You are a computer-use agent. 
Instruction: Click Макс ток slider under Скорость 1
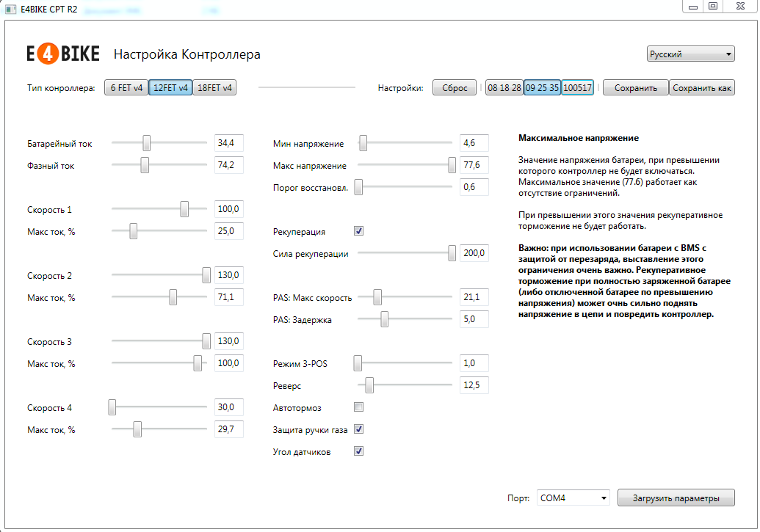coord(134,231)
